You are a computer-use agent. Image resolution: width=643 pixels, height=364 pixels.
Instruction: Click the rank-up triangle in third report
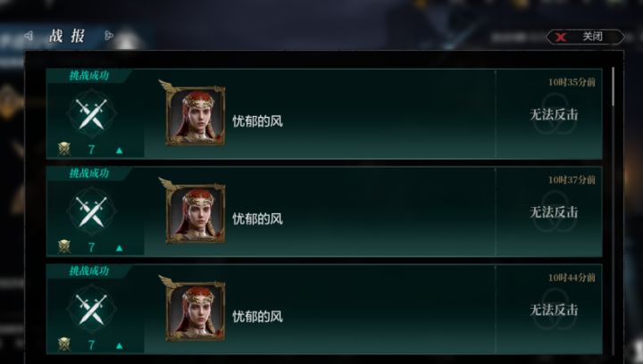click(120, 346)
